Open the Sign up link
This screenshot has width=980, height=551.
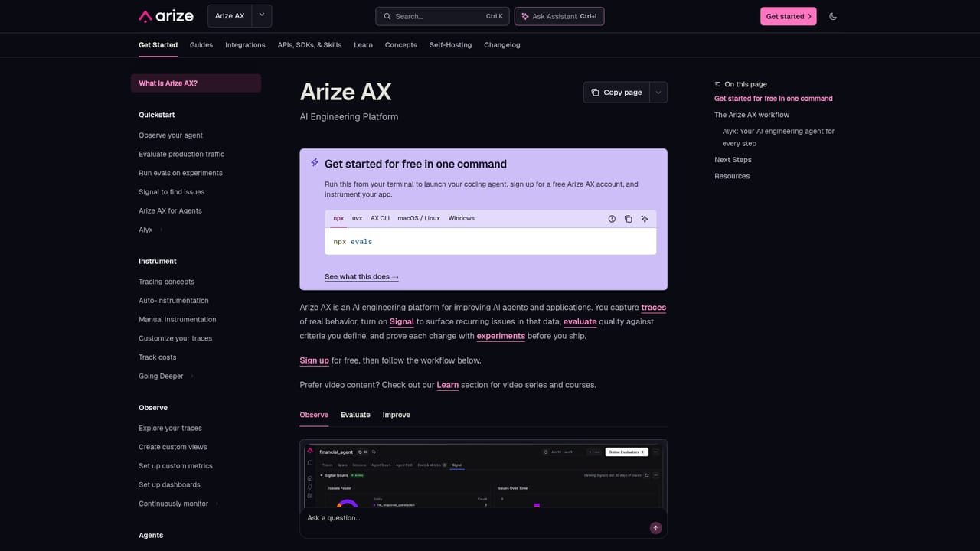tap(314, 360)
